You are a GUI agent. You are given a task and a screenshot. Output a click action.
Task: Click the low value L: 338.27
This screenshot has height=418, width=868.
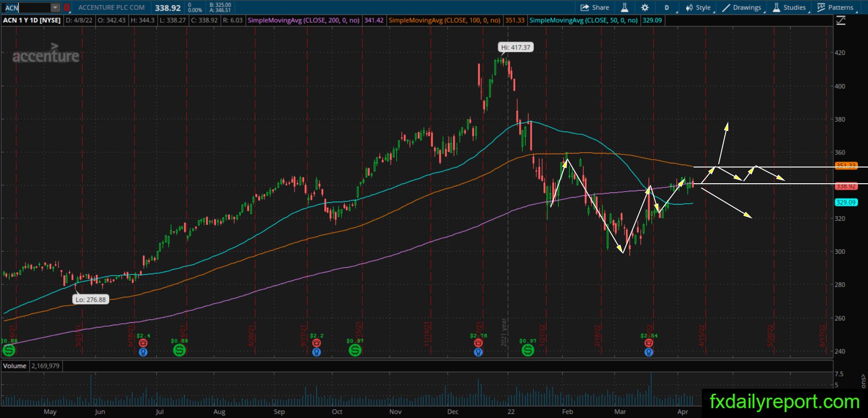coord(173,20)
